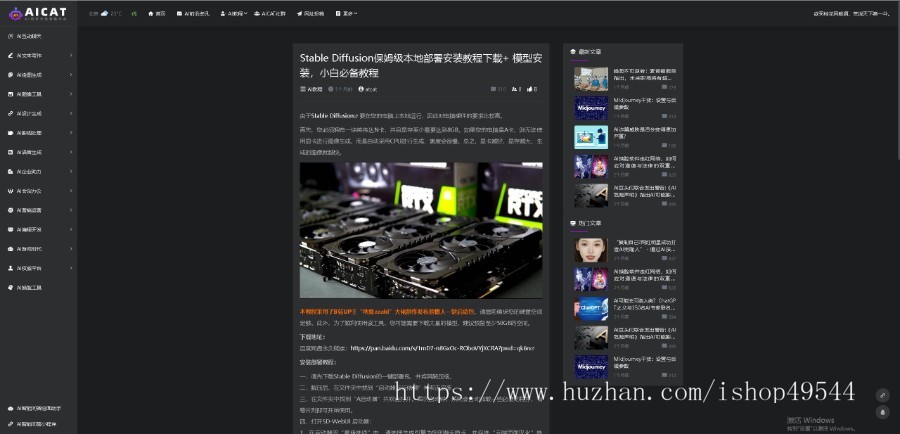
Task: Click the thumbs-up like icon in article header
Action: 529,89
